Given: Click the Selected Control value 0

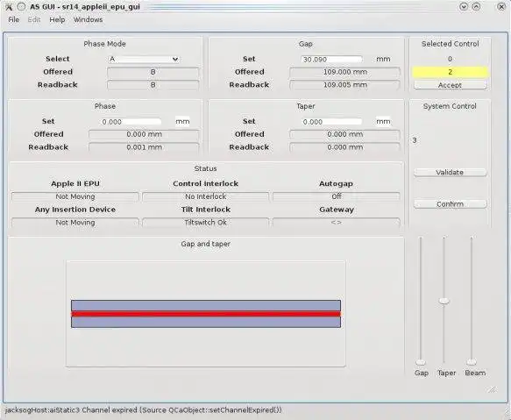Looking at the screenshot, I should tap(450, 59).
